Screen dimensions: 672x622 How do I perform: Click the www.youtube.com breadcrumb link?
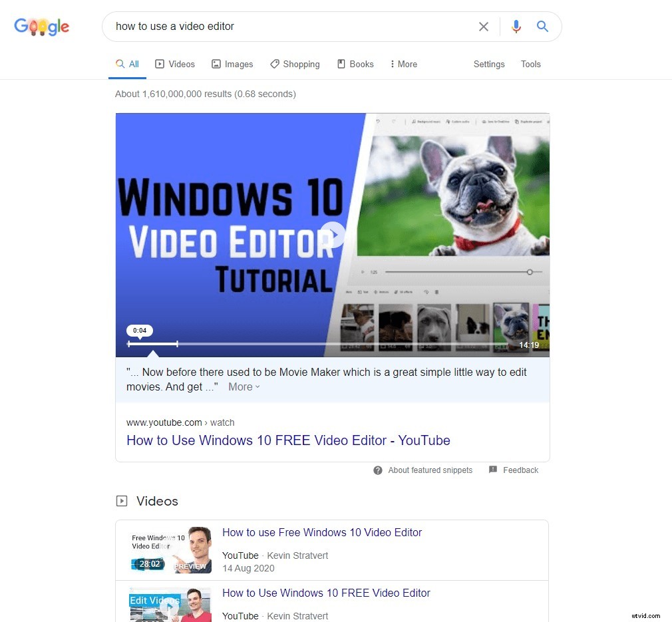click(x=164, y=422)
